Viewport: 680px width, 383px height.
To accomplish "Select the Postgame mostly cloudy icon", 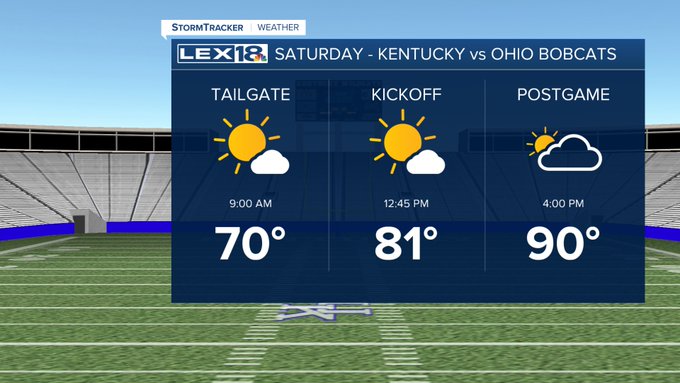I will (564, 149).
